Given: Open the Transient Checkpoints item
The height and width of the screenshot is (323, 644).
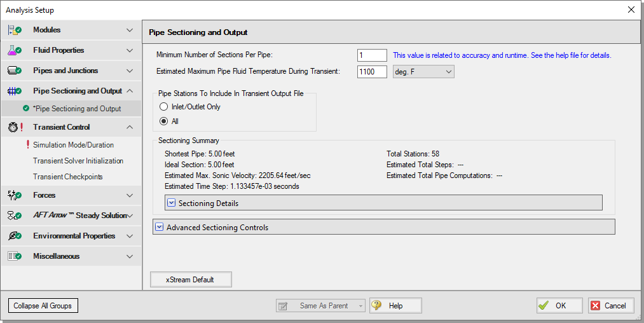Looking at the screenshot, I should point(67,177).
